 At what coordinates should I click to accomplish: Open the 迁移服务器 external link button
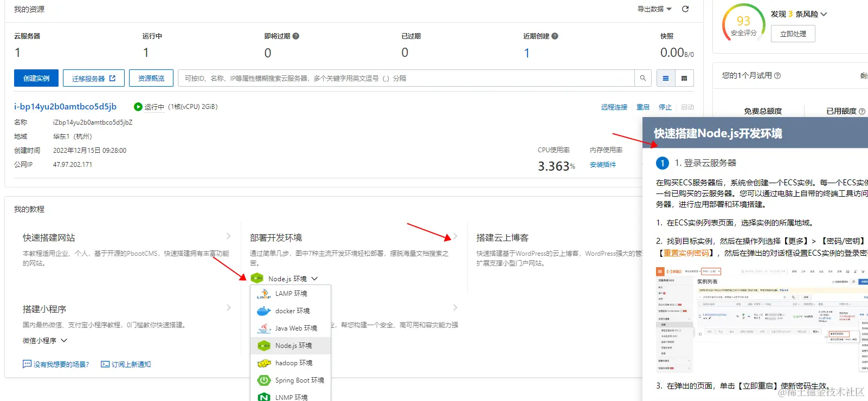click(x=94, y=78)
